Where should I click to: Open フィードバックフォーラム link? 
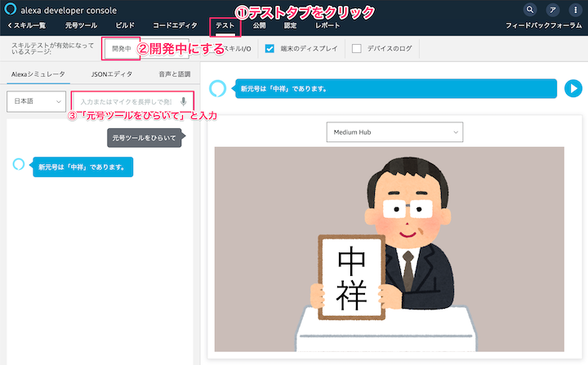point(543,25)
